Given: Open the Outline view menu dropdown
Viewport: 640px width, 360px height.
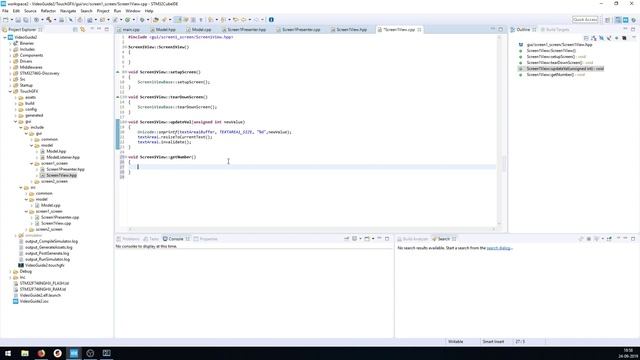Looking at the screenshot, I should click(633, 38).
